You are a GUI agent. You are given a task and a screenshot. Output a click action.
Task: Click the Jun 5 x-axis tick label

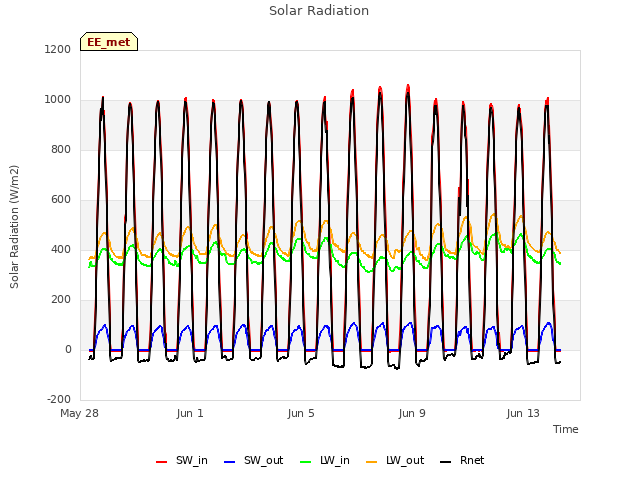[301, 413]
